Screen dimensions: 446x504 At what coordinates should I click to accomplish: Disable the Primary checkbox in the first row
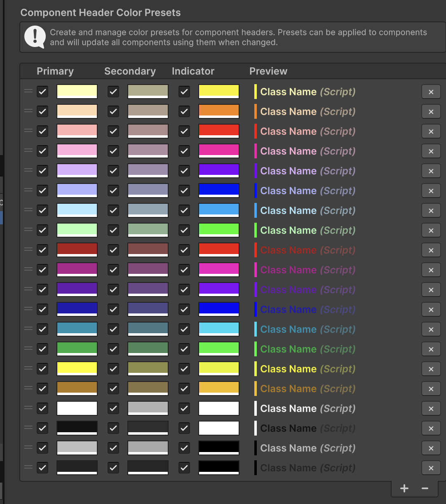coord(42,92)
